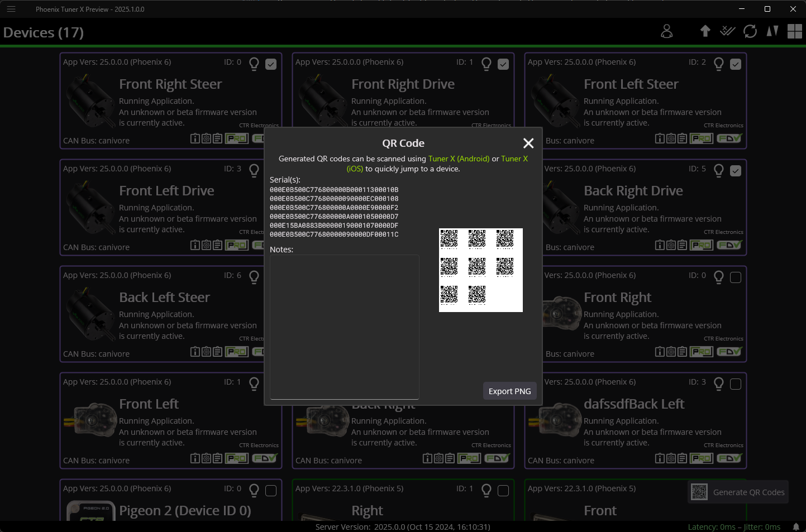Open the user account icon
The image size is (806, 532).
click(x=667, y=31)
